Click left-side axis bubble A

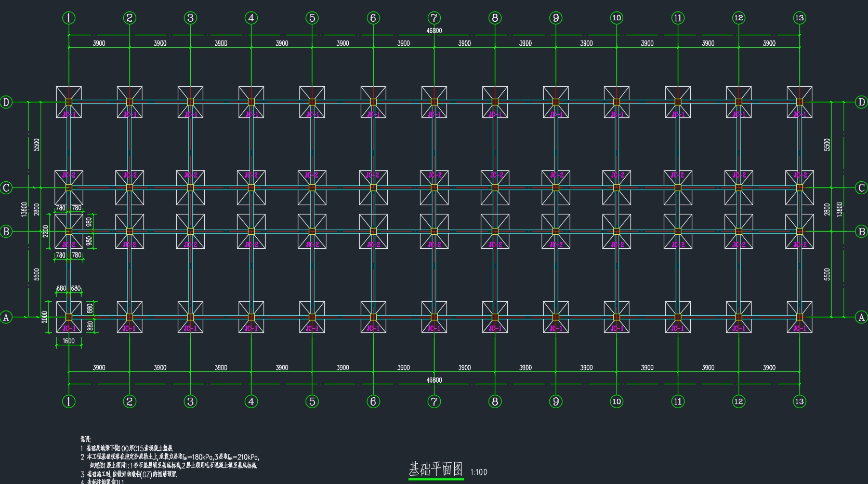pos(6,317)
